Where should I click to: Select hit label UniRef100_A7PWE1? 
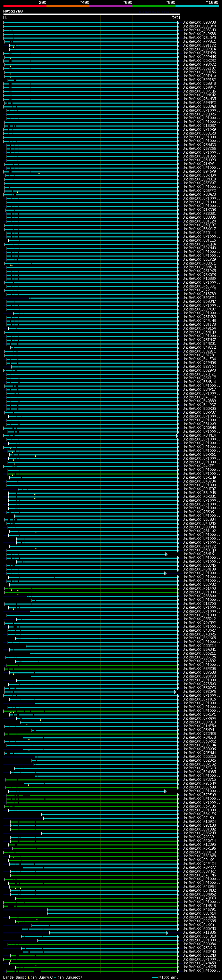[199, 41]
